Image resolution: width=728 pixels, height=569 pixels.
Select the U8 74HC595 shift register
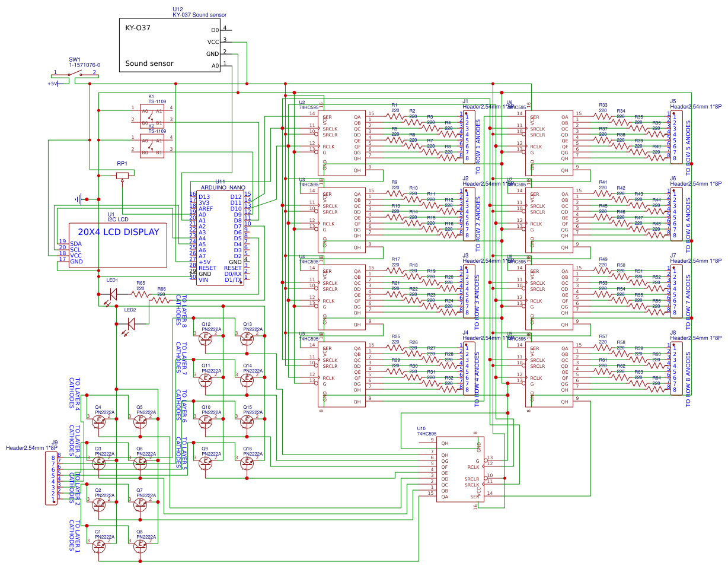549,297
